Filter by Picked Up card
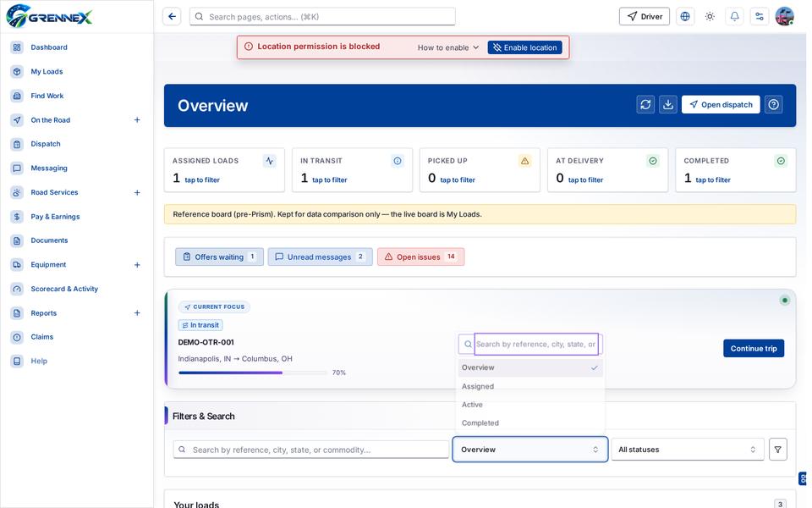 tap(480, 170)
